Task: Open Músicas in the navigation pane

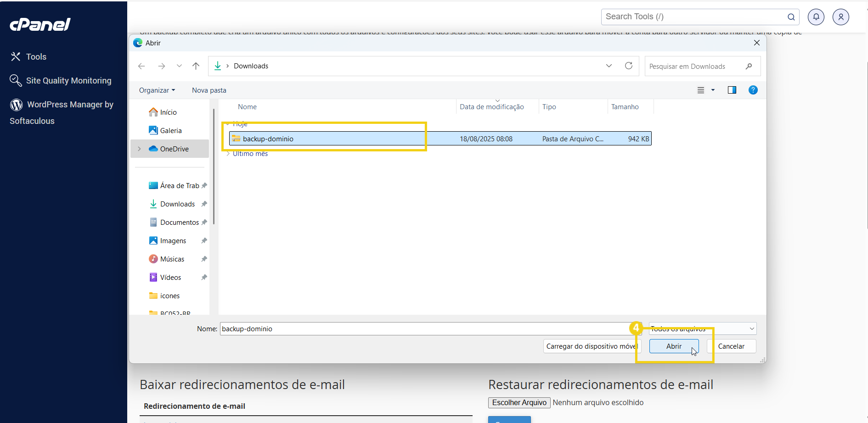Action: 167,259
